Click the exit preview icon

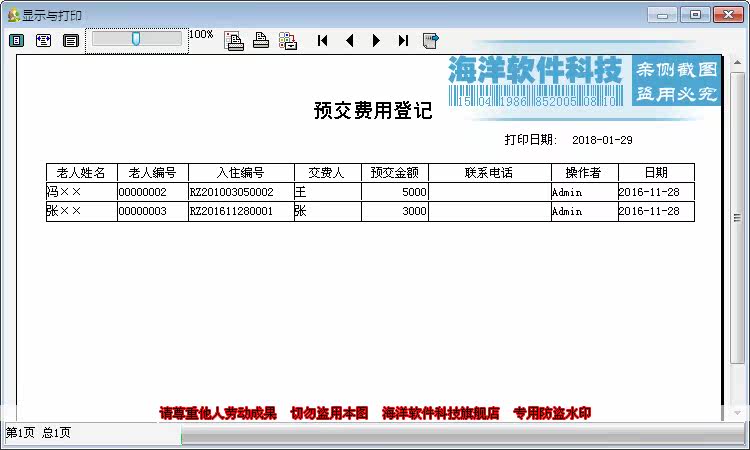coord(430,41)
